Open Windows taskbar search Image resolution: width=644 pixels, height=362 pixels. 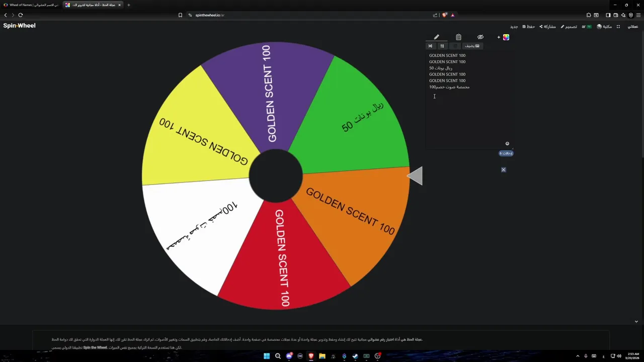pos(278,356)
